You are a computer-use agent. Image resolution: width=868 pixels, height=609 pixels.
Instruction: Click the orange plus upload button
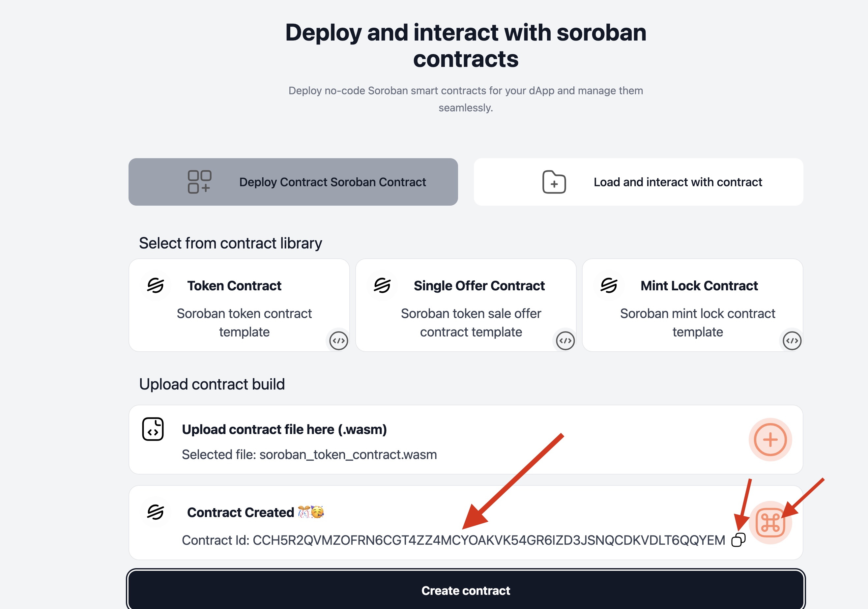(x=770, y=440)
